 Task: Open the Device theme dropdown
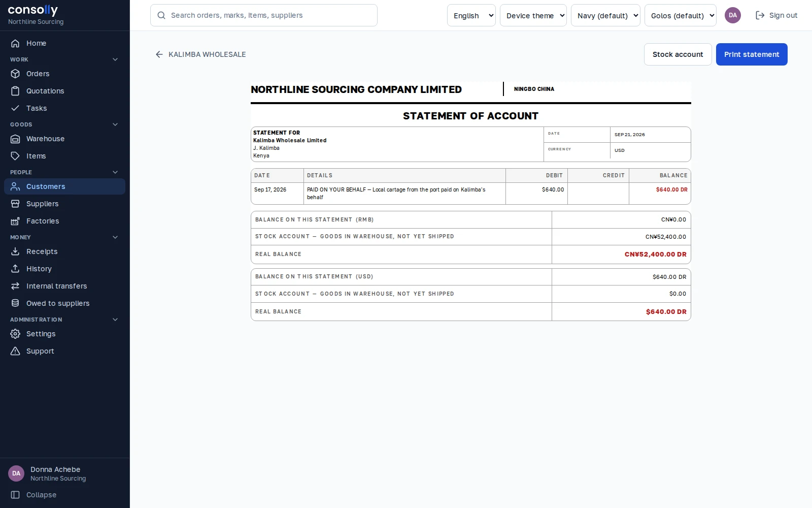pyautogui.click(x=533, y=15)
